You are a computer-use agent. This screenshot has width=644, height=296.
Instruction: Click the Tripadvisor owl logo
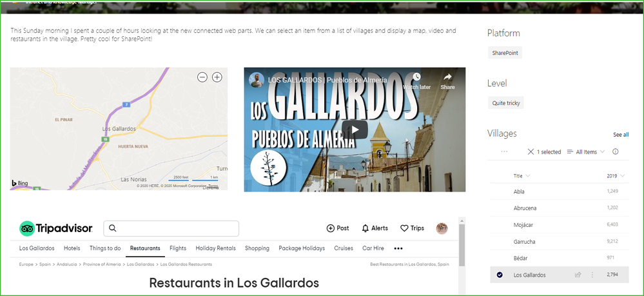click(26, 228)
